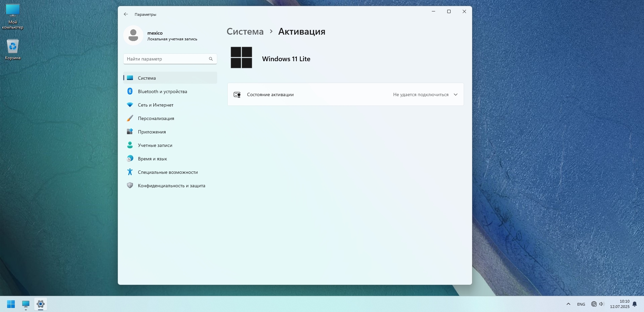Image resolution: width=644 pixels, height=312 pixels.
Task: Open Конфиденциальность и защита settings
Action: (x=170, y=186)
